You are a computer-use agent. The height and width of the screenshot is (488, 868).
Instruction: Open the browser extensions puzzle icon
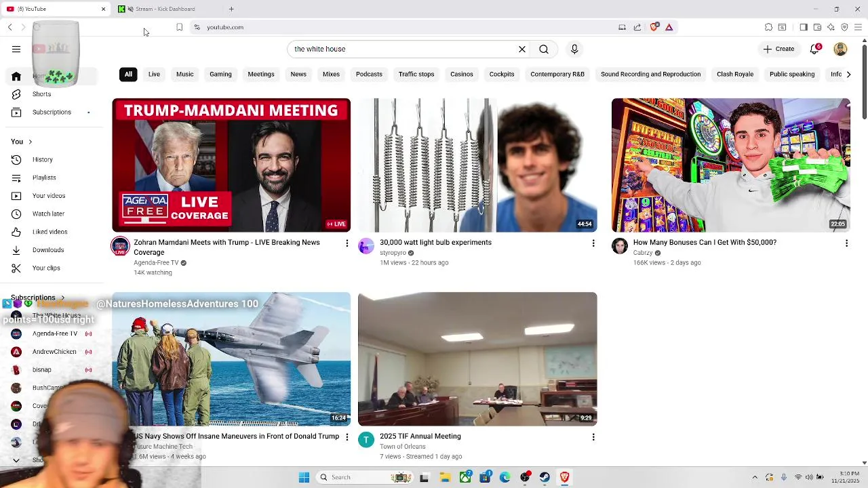pos(768,27)
